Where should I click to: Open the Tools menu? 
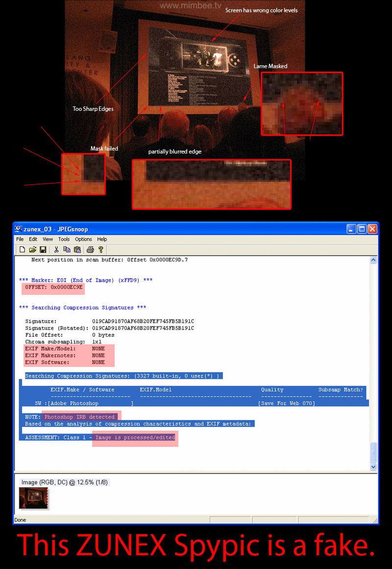(64, 239)
